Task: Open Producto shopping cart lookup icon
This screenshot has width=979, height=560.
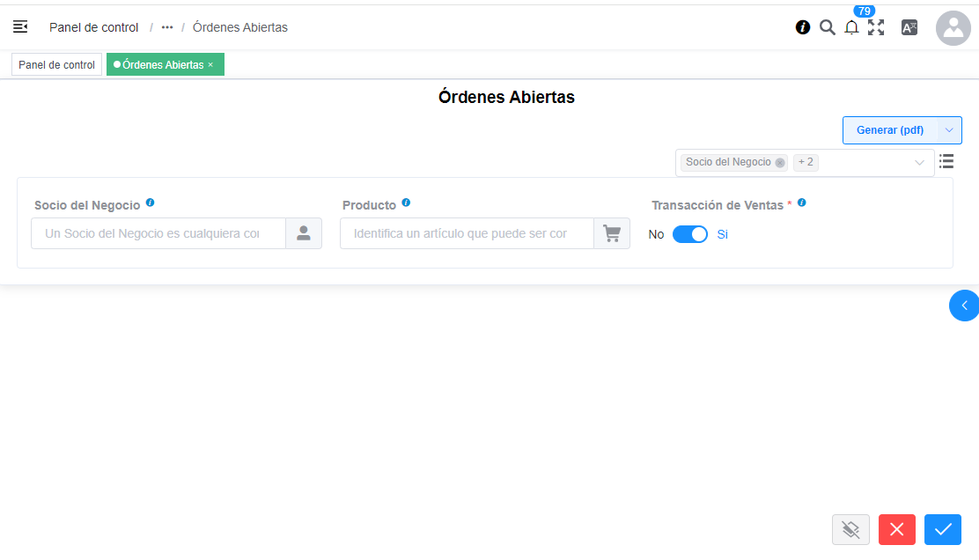Action: [x=612, y=233]
